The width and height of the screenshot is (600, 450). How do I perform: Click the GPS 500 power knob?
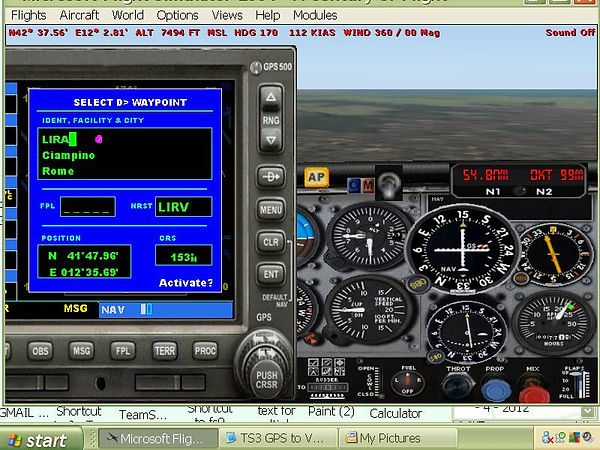[x=256, y=68]
